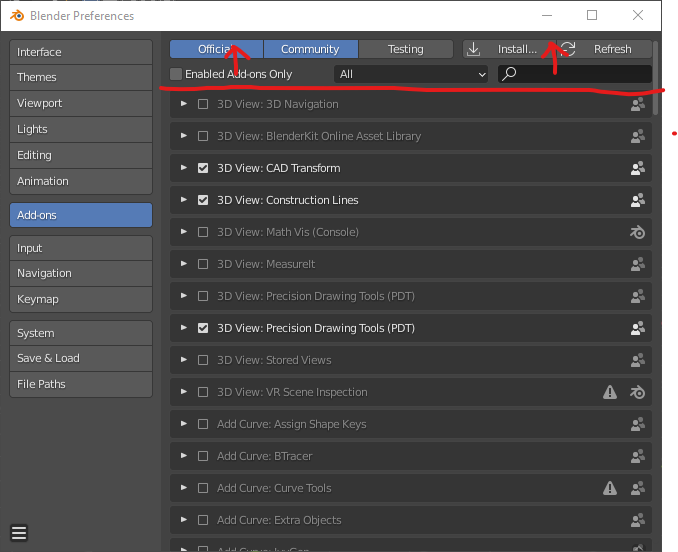Open the hamburger preferences menu
This screenshot has width=678, height=552.
[x=19, y=533]
